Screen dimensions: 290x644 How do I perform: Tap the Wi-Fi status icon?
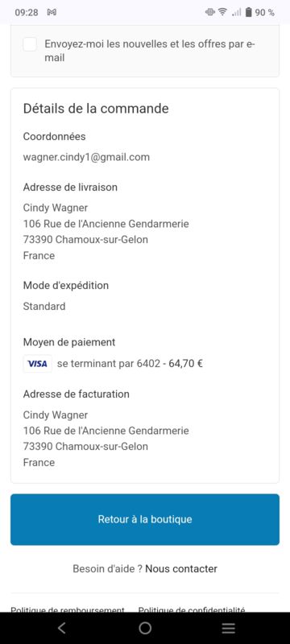[x=222, y=12]
